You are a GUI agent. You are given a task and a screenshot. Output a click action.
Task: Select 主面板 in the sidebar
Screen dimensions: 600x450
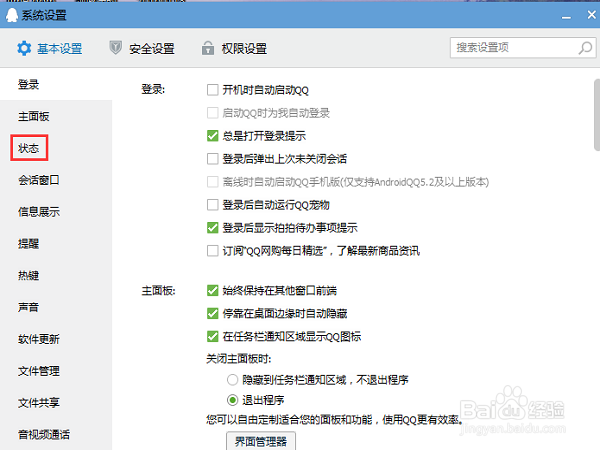click(34, 116)
